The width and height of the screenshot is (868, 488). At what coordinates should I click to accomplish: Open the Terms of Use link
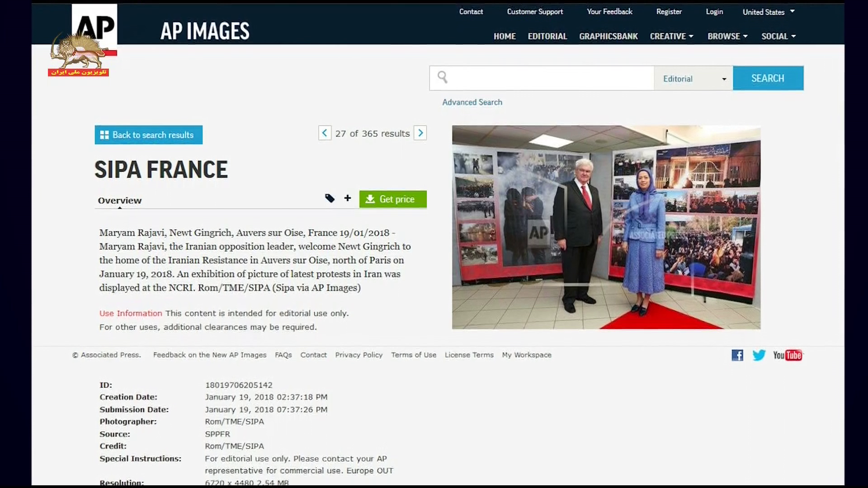coord(414,355)
